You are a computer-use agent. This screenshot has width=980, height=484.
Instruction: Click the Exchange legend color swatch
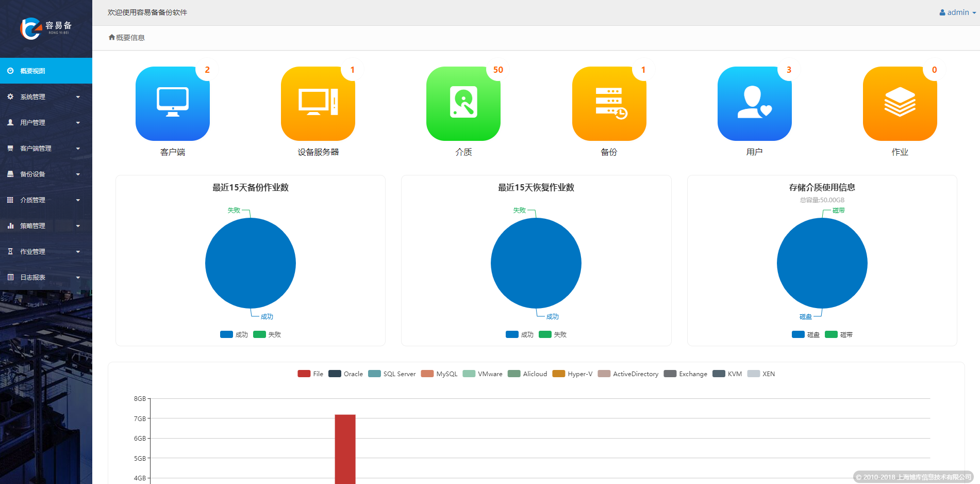(670, 374)
